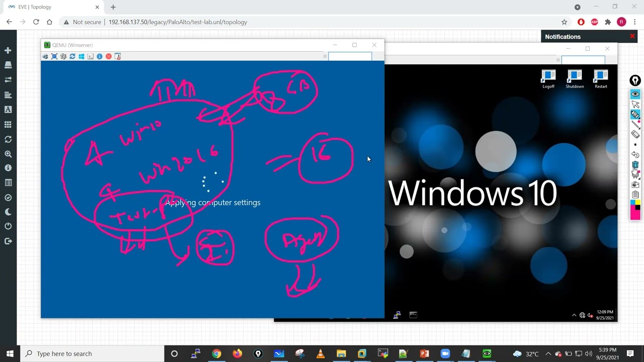
Task: Click Add object plus icon in EVE sidebar
Action: [8, 50]
